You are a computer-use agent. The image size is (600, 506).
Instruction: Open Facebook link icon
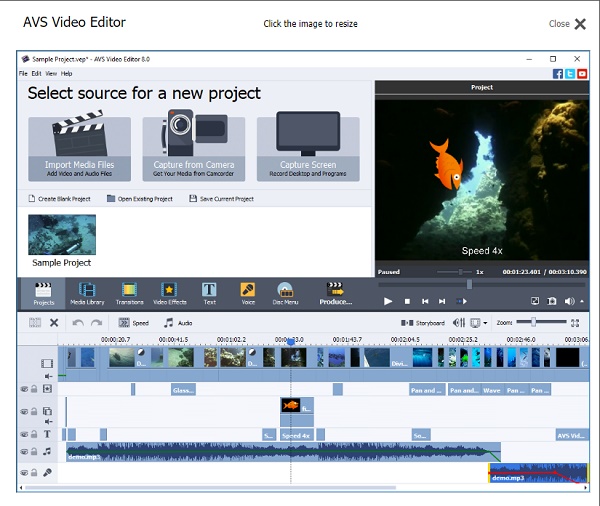tap(558, 73)
